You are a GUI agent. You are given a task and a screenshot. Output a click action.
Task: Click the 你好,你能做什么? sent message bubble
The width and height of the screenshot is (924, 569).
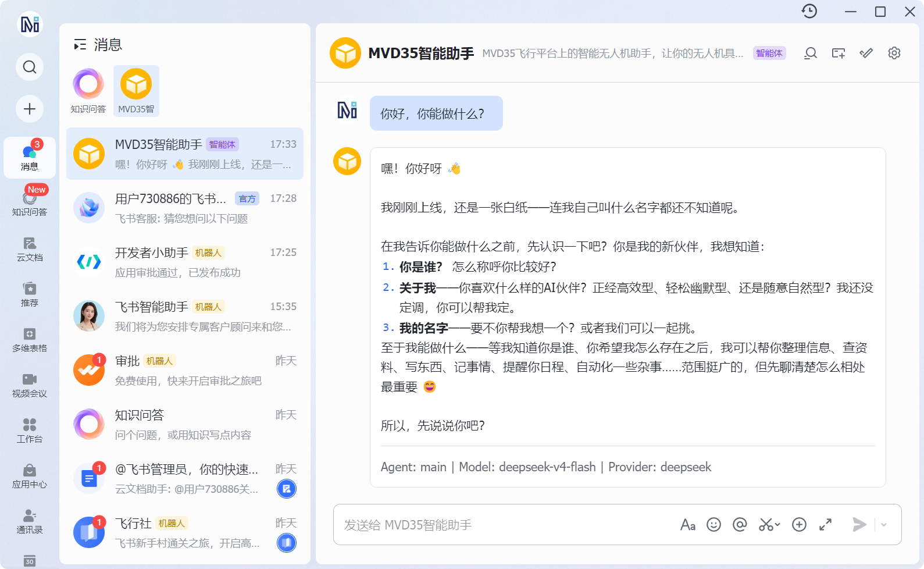tap(436, 113)
